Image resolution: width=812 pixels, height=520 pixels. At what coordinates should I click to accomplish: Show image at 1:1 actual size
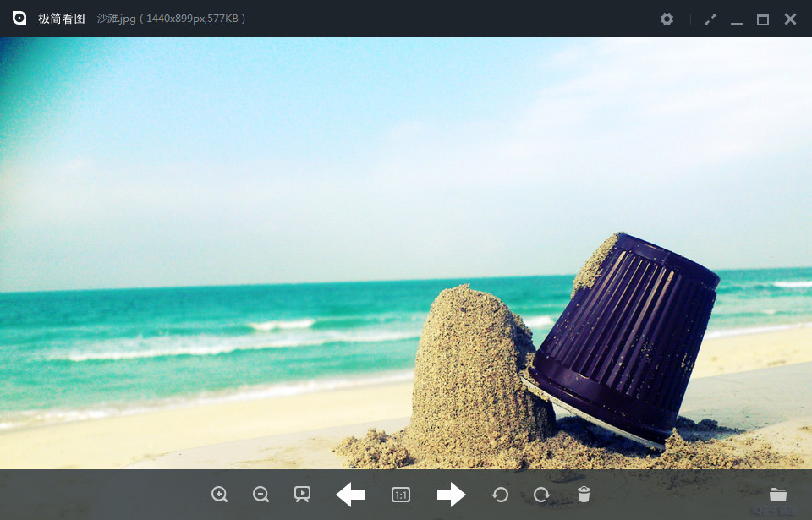(x=401, y=495)
